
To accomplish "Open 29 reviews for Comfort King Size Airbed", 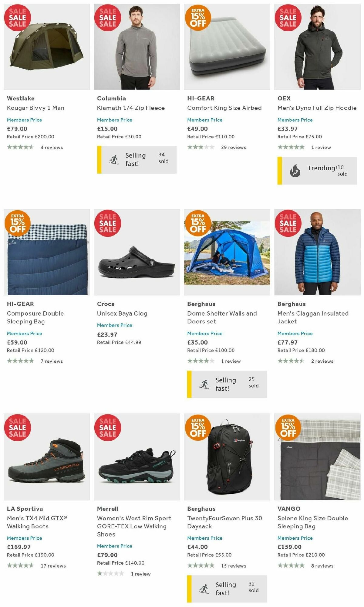I will (234, 147).
